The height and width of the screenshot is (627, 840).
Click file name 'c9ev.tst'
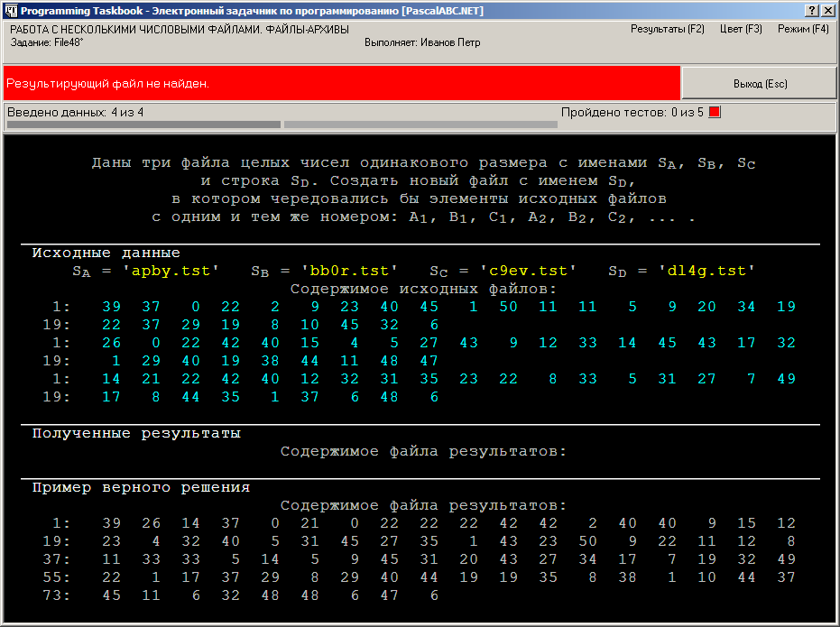(528, 271)
